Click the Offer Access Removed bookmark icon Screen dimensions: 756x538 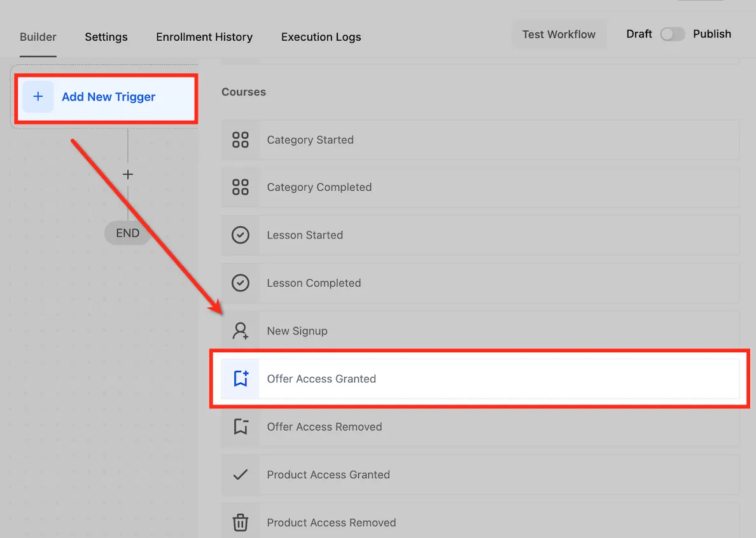(240, 427)
